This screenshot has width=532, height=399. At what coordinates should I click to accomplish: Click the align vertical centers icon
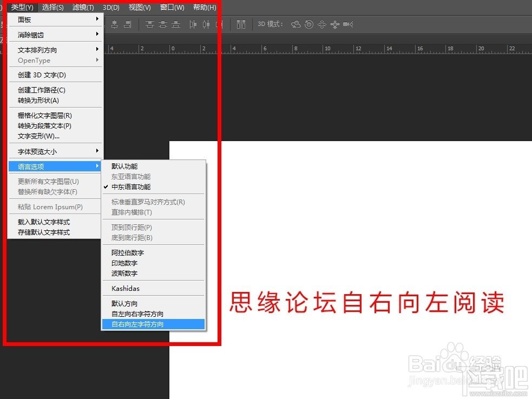[x=163, y=24]
